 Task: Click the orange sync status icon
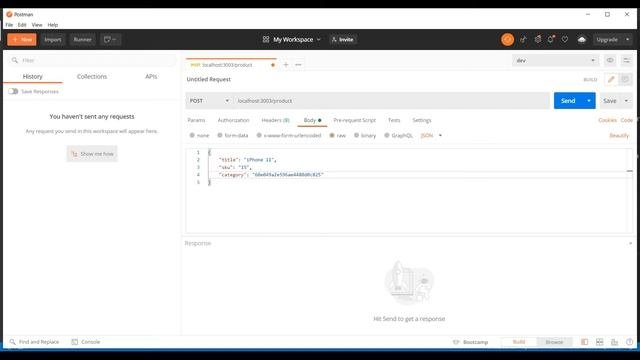point(507,40)
